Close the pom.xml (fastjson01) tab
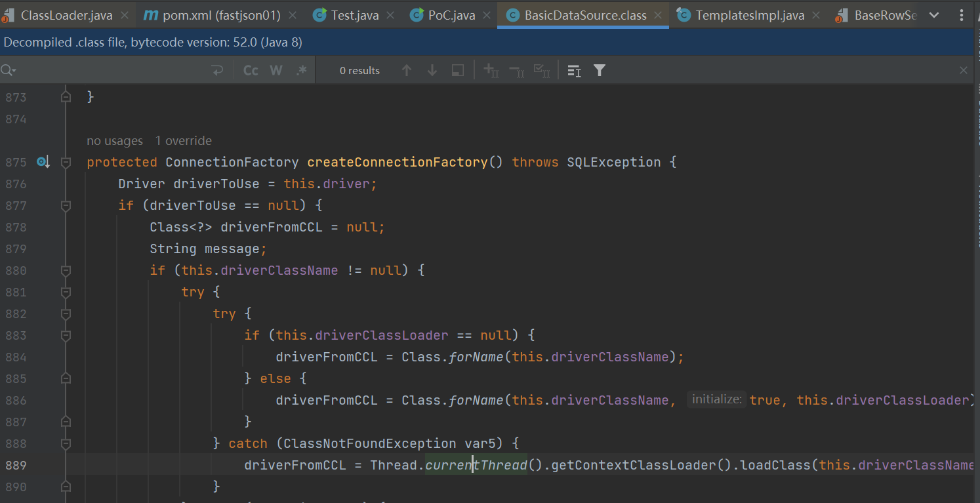980x503 pixels. click(x=292, y=15)
